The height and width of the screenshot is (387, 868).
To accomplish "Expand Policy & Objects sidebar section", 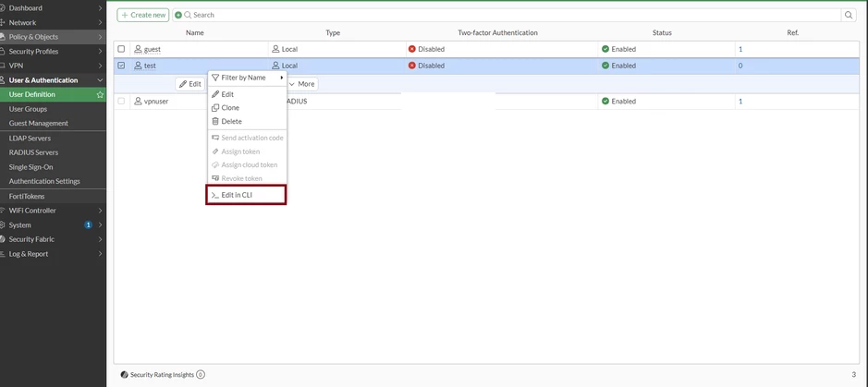I will point(53,37).
